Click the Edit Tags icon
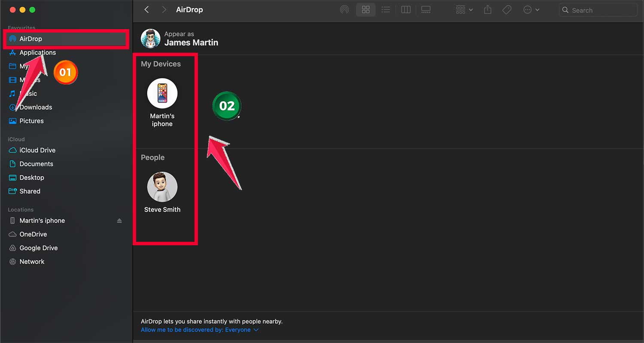The width and height of the screenshot is (644, 343). tap(507, 10)
